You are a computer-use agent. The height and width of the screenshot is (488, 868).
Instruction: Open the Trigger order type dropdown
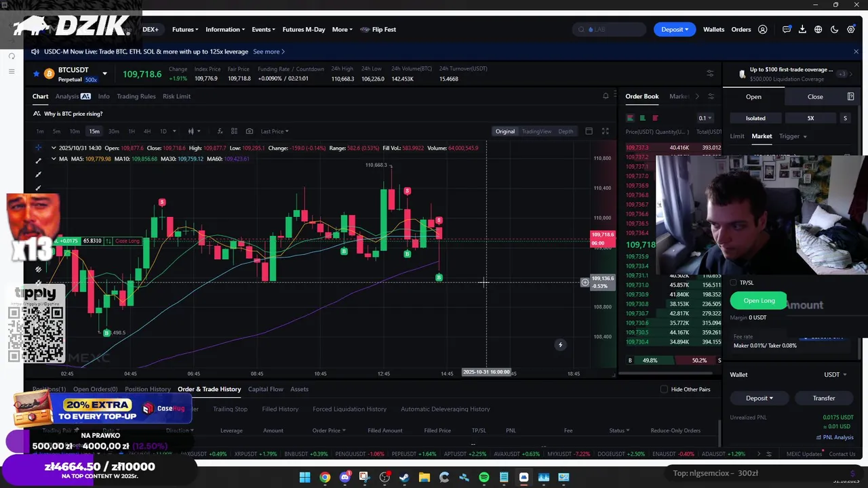[792, 137]
